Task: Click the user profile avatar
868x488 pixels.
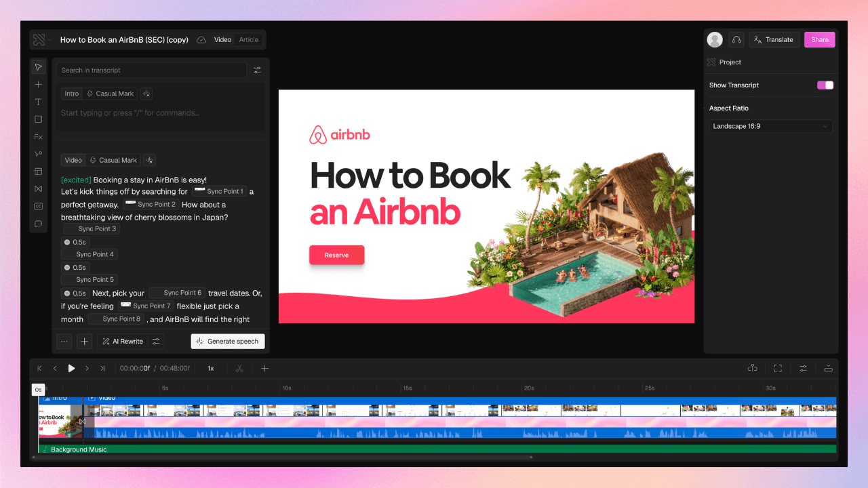Action: [715, 39]
